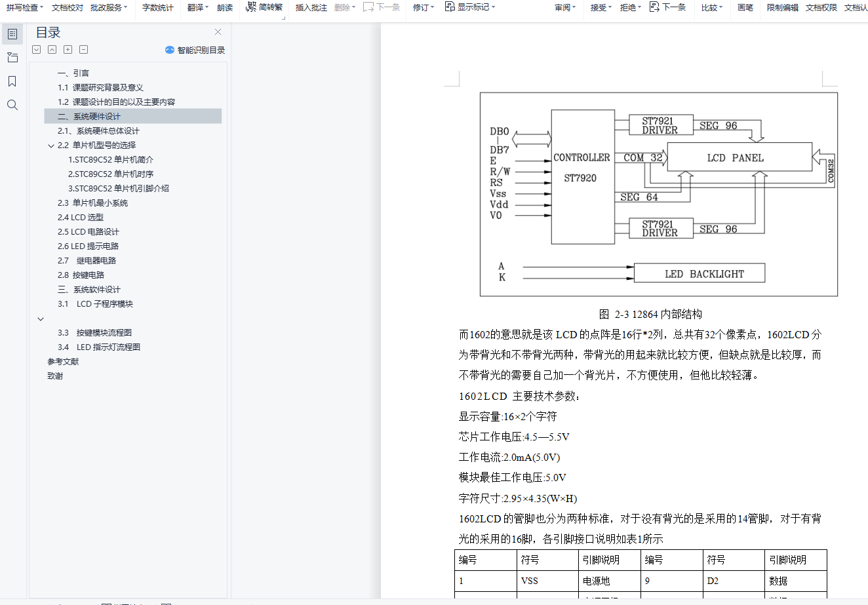Click the 字数统计 word count button

click(x=158, y=8)
